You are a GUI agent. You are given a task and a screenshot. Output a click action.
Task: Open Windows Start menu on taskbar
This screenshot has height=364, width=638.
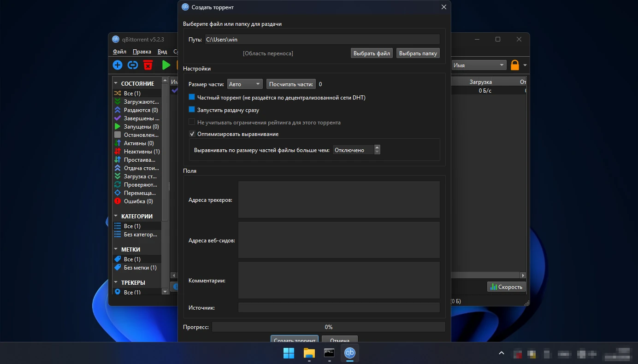(289, 353)
